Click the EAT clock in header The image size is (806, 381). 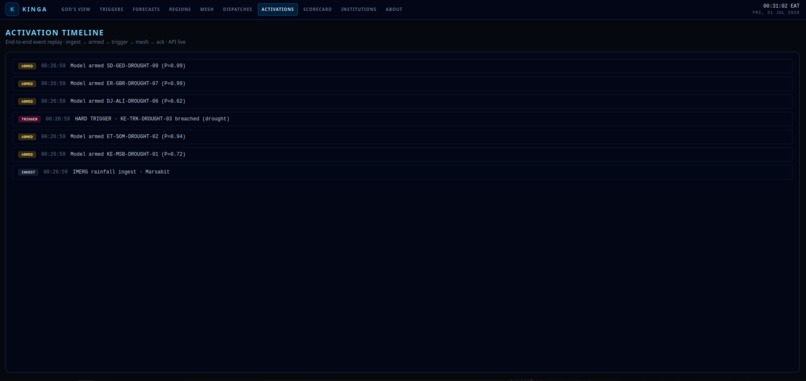tap(781, 6)
